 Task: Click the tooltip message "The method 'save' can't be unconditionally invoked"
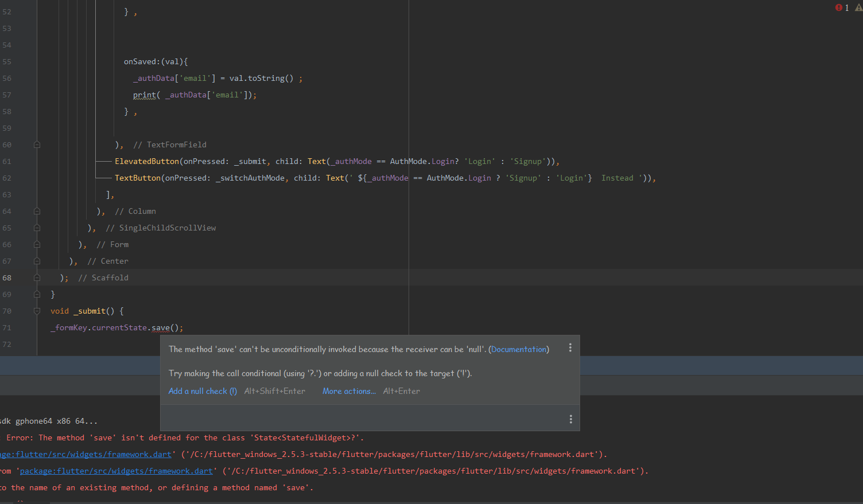click(x=328, y=349)
